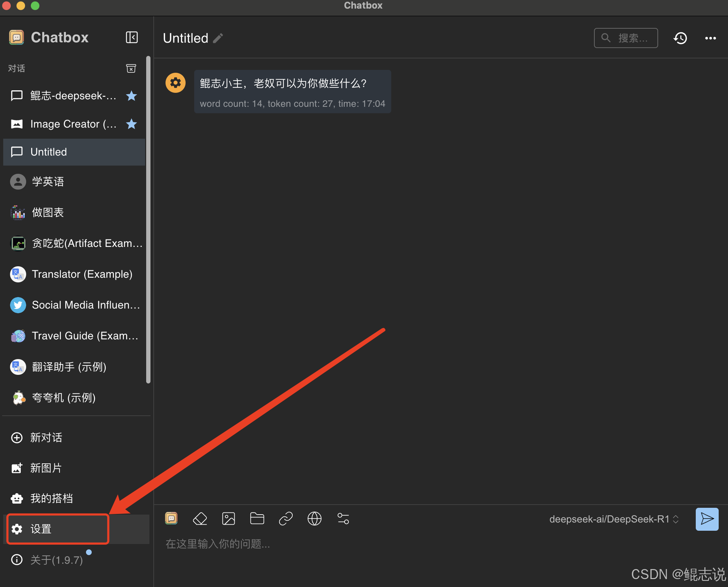This screenshot has height=587, width=728.
Task: Start a 新对话 new chat
Action: (x=46, y=438)
